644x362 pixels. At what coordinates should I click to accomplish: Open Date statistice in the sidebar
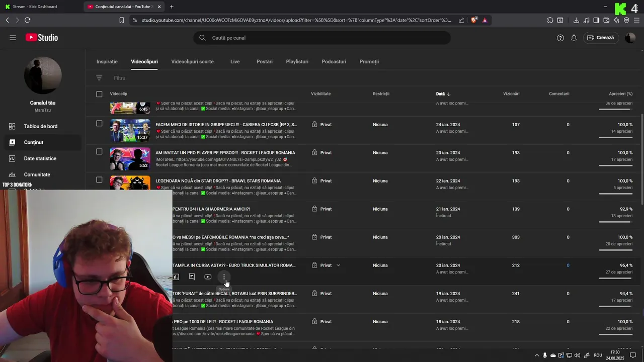(40, 158)
